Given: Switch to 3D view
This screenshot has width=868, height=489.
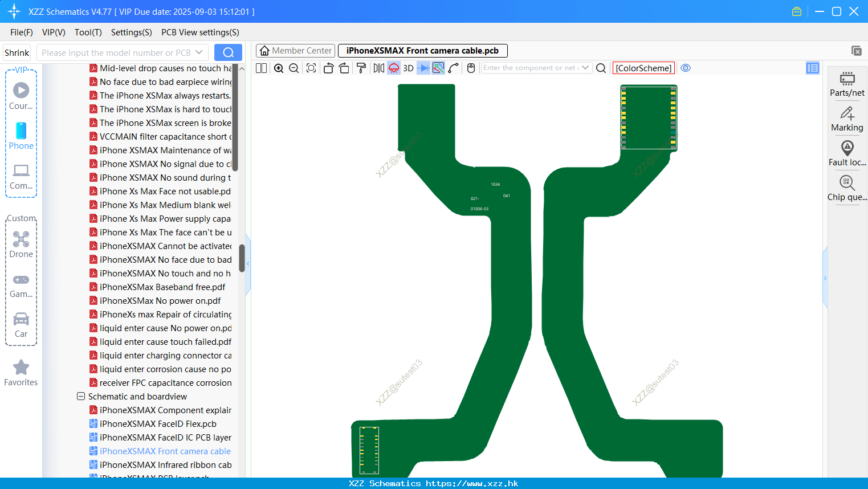Looking at the screenshot, I should point(408,68).
